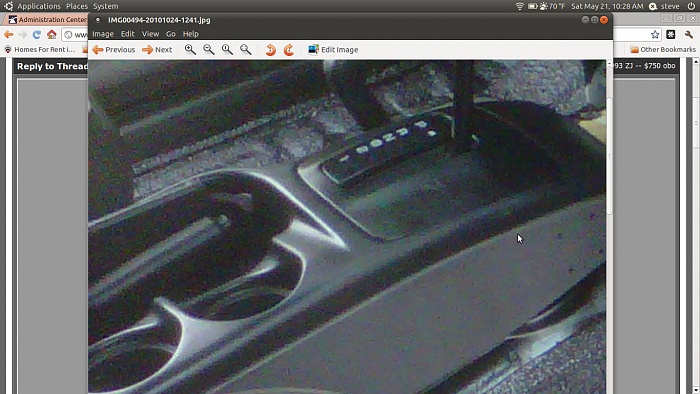The image size is (700, 394).
Task: Click the browser extension icon beside star
Action: [671, 34]
